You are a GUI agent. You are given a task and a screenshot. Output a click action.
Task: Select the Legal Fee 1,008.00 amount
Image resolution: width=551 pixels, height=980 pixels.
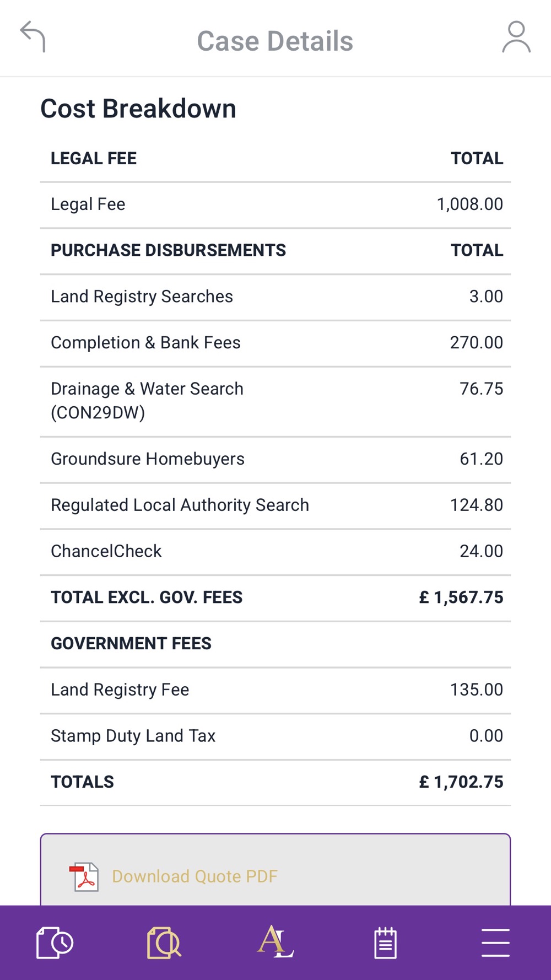point(469,204)
